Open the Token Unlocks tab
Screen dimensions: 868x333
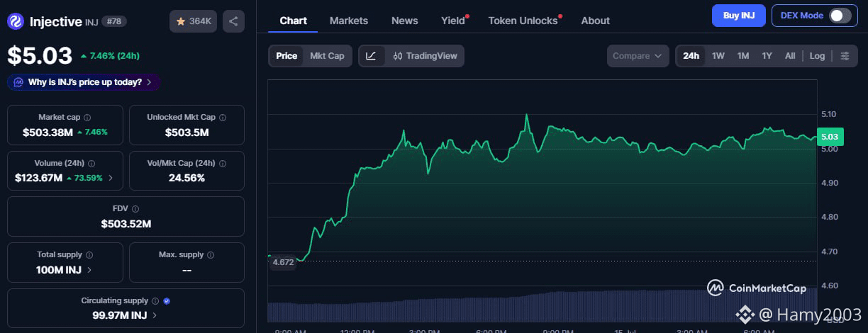pyautogui.click(x=523, y=21)
